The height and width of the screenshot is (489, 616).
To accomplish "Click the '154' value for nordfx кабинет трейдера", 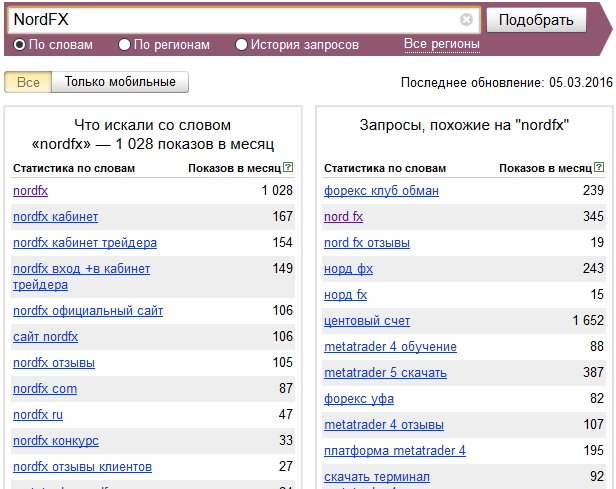I will tap(282, 242).
